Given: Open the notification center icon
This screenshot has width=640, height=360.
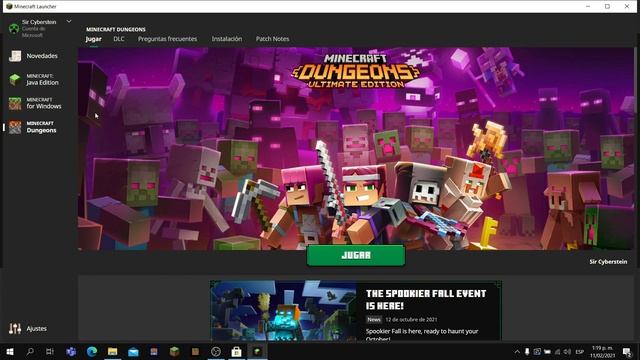Looking at the screenshot, I should click(x=627, y=352).
